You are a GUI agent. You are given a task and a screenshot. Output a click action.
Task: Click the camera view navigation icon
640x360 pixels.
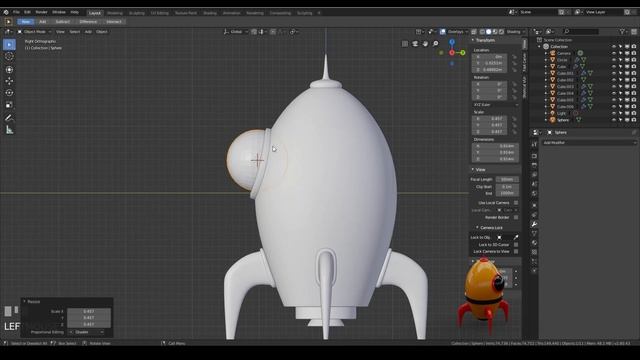pos(415,44)
